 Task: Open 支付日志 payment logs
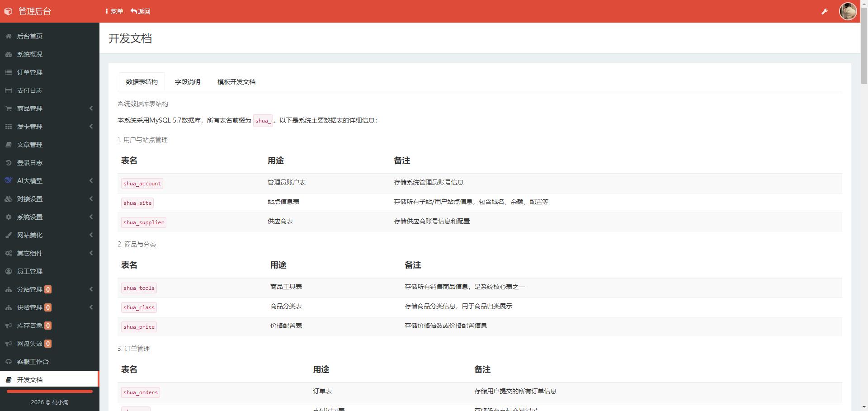coord(29,90)
